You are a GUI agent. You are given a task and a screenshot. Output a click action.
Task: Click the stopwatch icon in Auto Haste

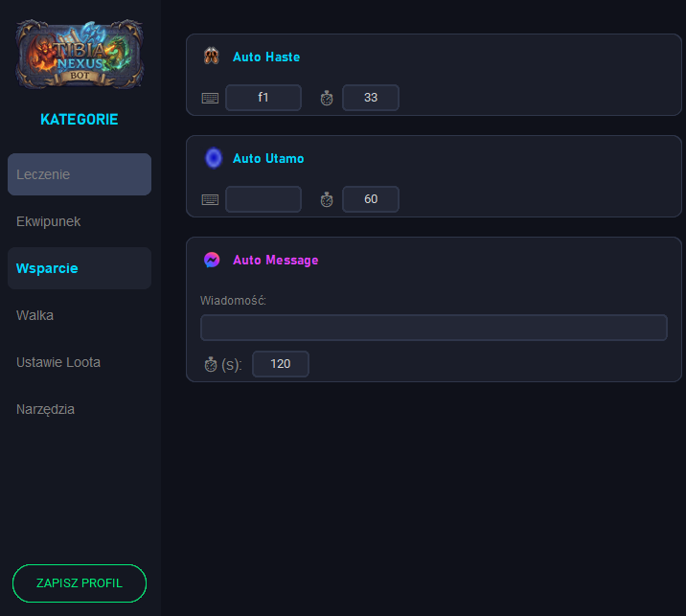(x=327, y=98)
